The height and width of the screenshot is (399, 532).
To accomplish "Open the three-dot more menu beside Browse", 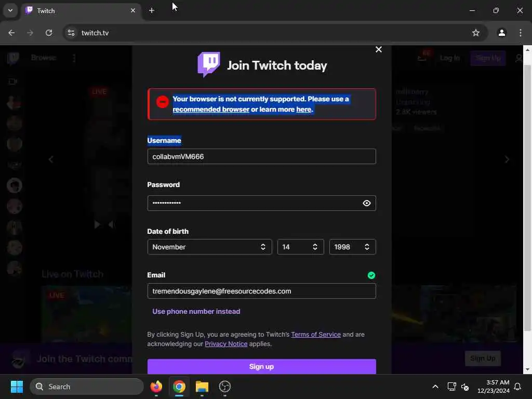I will pos(74,58).
